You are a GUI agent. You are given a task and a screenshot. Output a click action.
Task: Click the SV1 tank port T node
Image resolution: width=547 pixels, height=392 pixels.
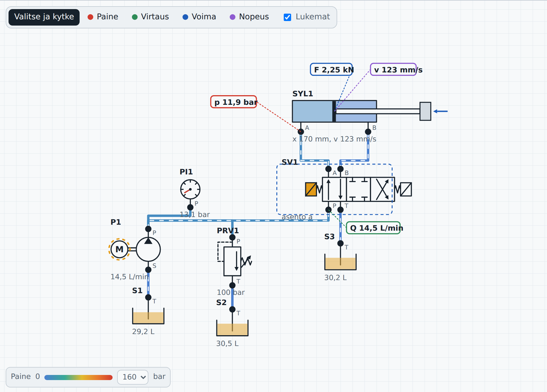tap(340, 210)
